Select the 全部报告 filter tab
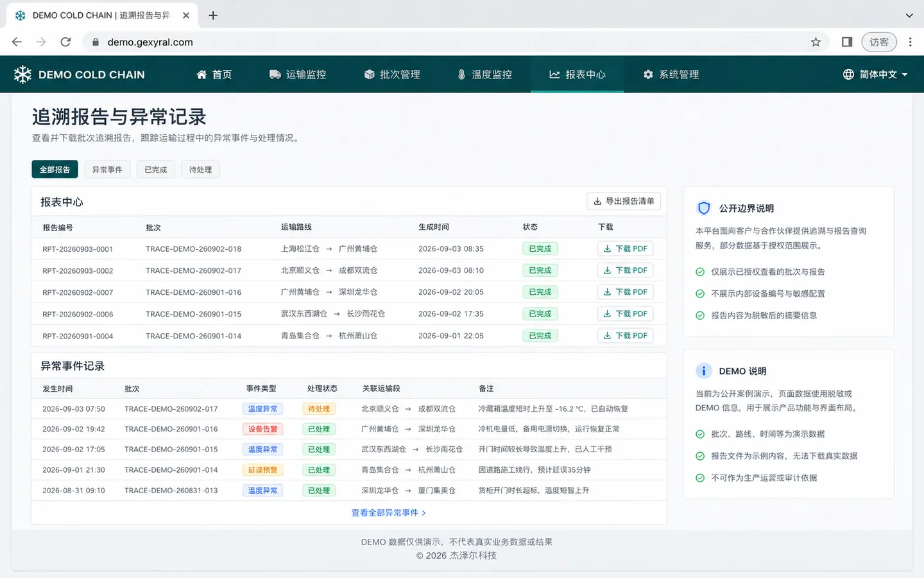Screen dimensions: 924x578 point(55,170)
